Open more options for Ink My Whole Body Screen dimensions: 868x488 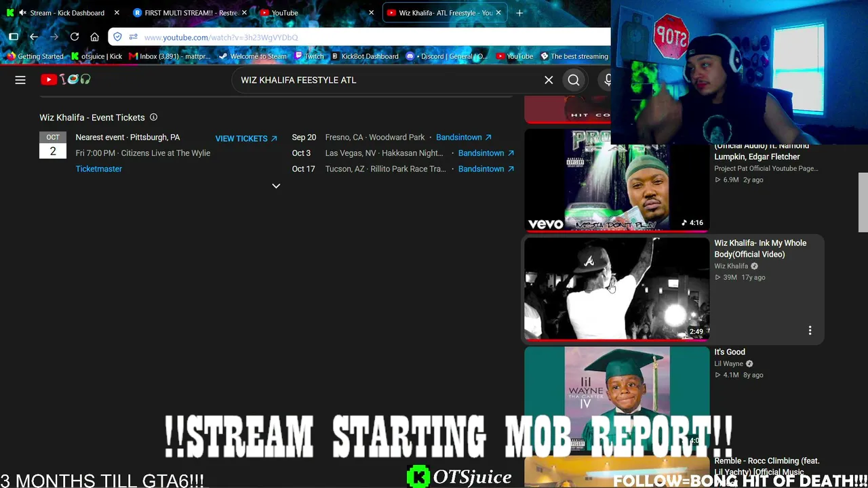coord(810,330)
